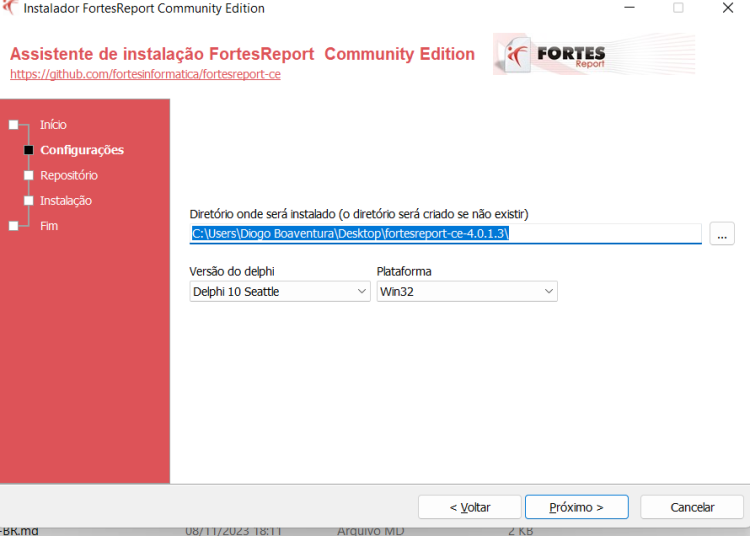Open the Versão do delphi dropdown

(x=280, y=291)
